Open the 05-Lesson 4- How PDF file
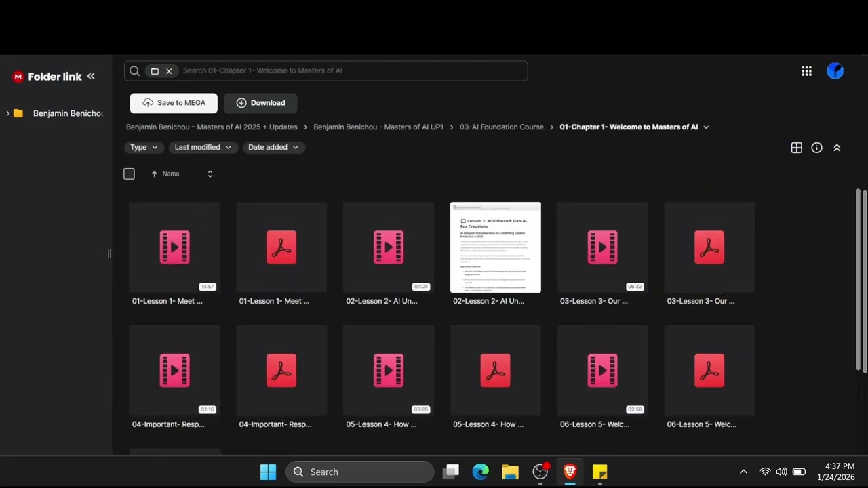 point(496,371)
